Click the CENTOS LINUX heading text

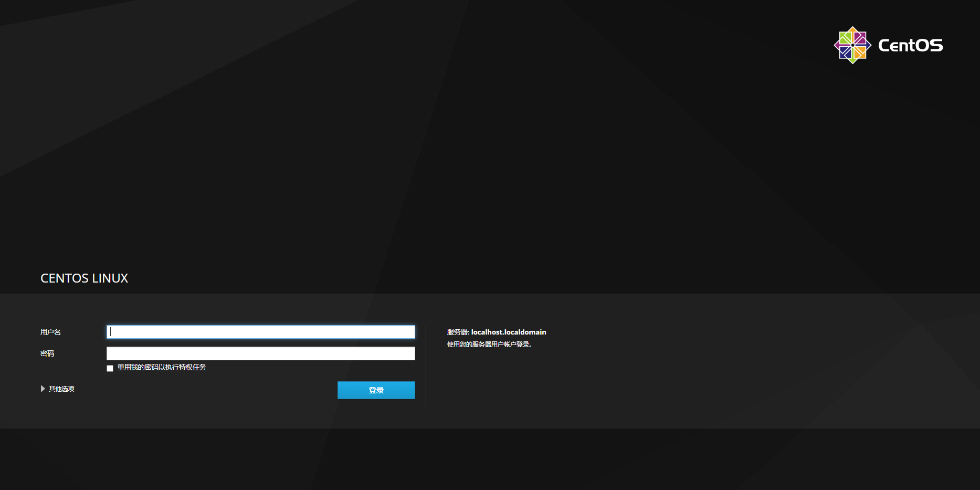coord(85,278)
